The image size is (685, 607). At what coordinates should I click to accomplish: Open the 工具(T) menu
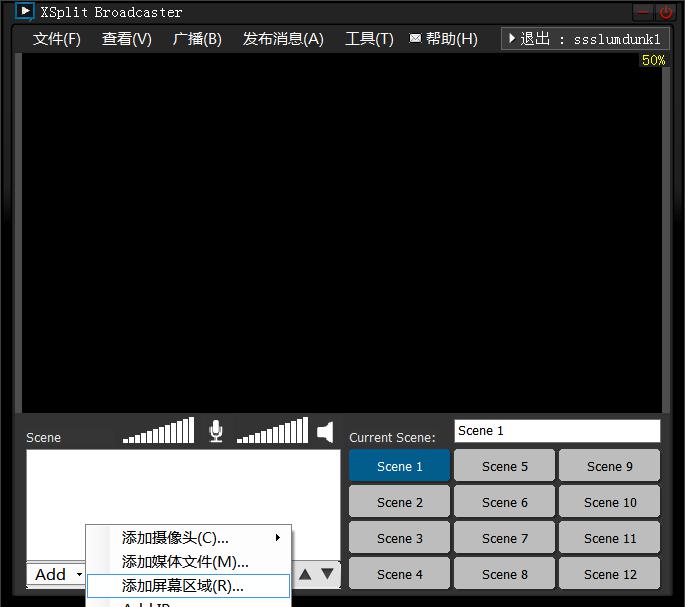point(369,39)
